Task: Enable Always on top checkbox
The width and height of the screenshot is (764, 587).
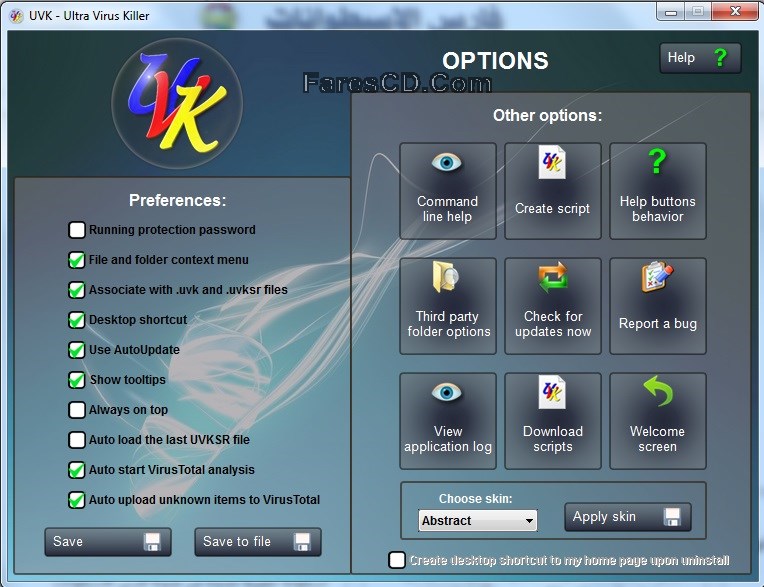Action: coord(77,410)
